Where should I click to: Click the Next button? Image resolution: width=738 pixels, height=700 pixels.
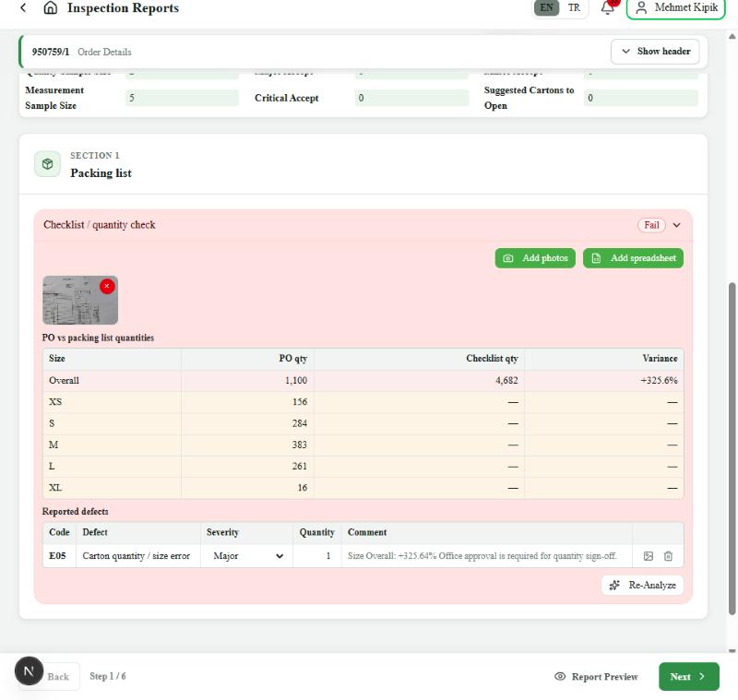coord(688,676)
